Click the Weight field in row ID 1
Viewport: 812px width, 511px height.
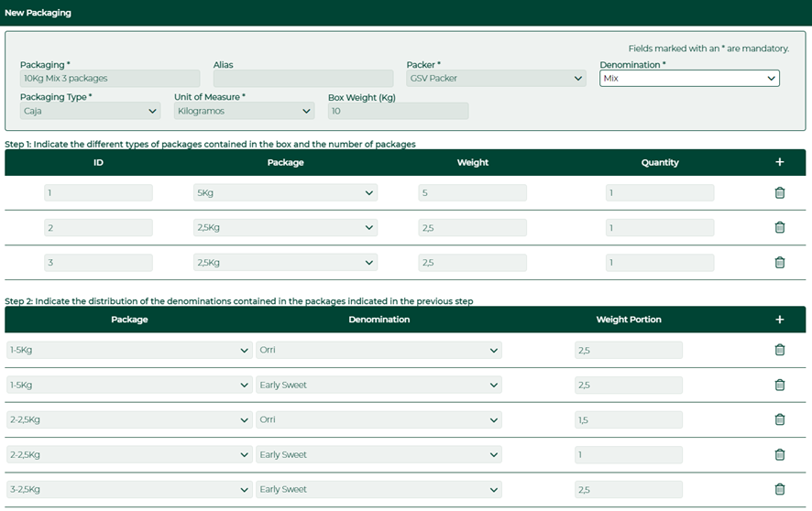pyautogui.click(x=472, y=193)
